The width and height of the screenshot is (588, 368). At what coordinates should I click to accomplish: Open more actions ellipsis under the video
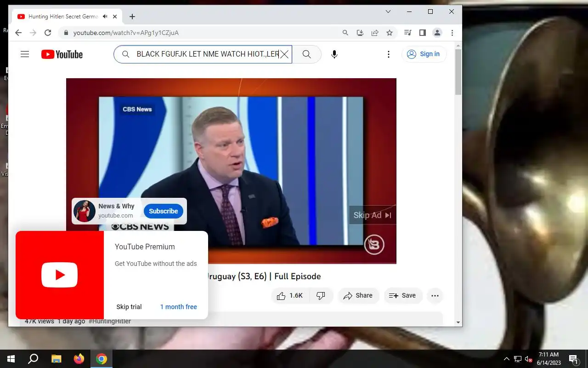[x=435, y=296]
